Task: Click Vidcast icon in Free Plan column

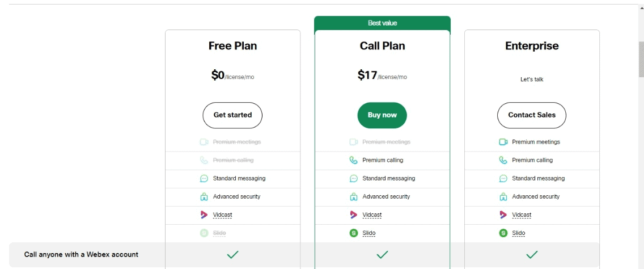Action: pos(204,215)
